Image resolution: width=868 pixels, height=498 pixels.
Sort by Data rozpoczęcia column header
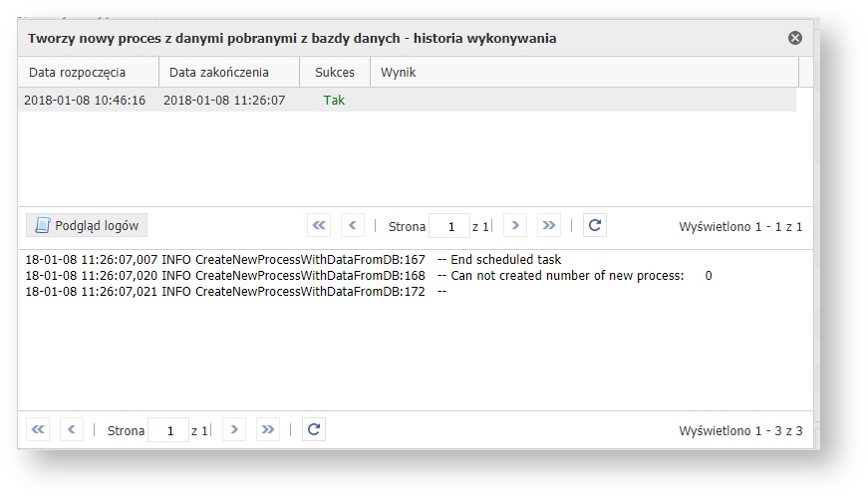(88, 72)
